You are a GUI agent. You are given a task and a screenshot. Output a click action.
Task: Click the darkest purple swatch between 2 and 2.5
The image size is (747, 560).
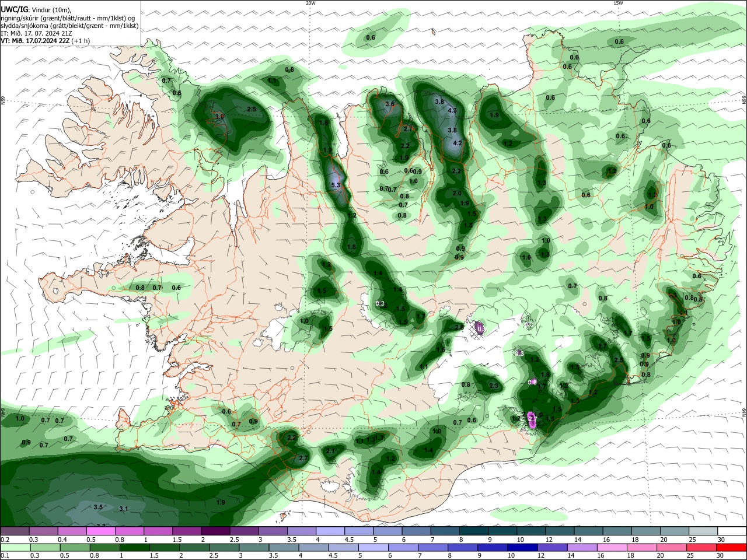click(215, 531)
